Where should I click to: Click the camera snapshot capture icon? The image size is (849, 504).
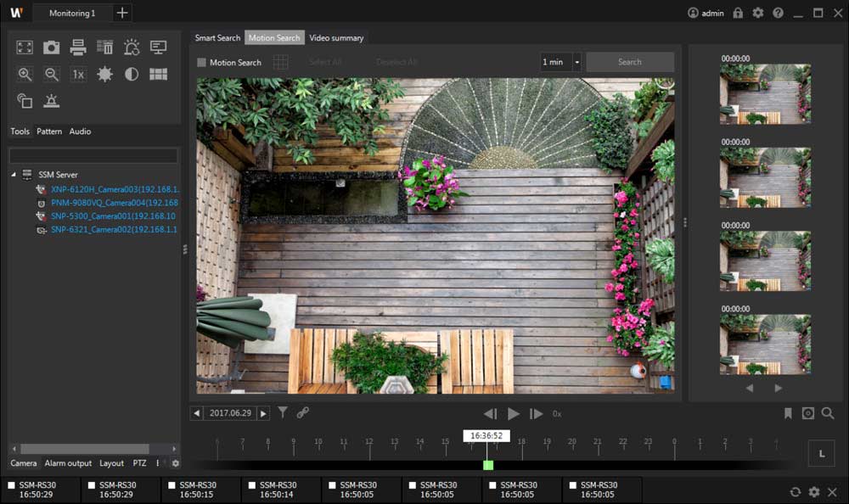point(52,48)
